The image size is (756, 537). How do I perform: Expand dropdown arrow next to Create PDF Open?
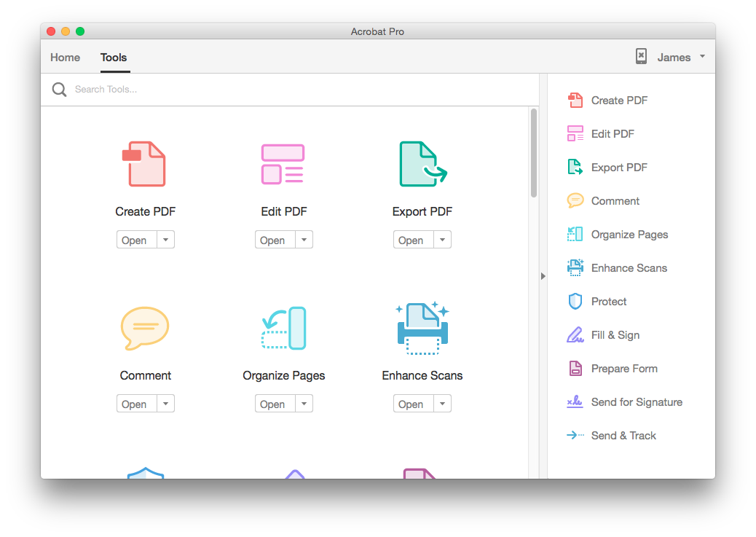pyautogui.click(x=165, y=240)
